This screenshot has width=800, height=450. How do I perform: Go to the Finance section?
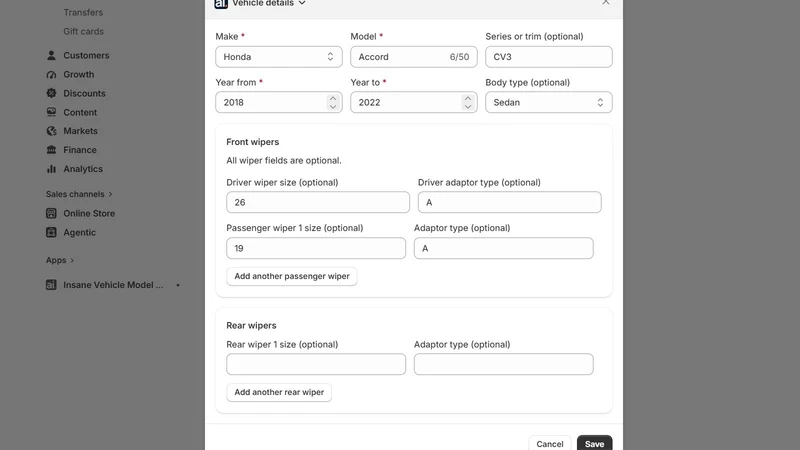(x=80, y=150)
